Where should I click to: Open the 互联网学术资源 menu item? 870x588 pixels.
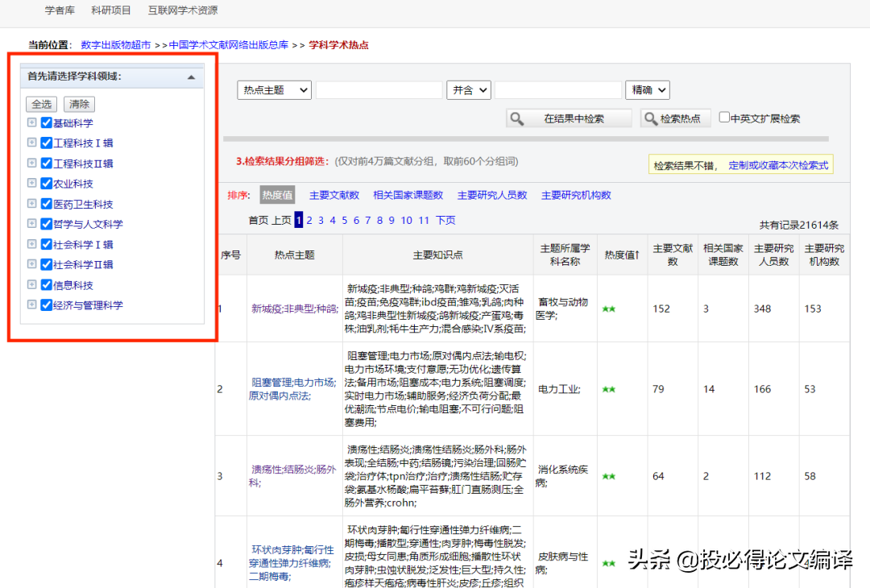point(183,10)
